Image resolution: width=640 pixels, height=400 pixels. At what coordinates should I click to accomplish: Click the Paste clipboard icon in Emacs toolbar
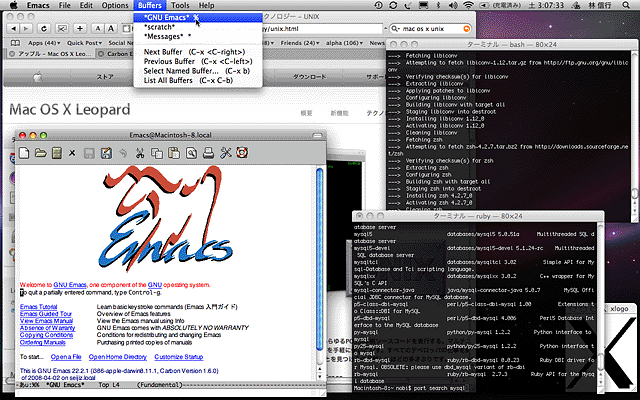[x=174, y=153]
